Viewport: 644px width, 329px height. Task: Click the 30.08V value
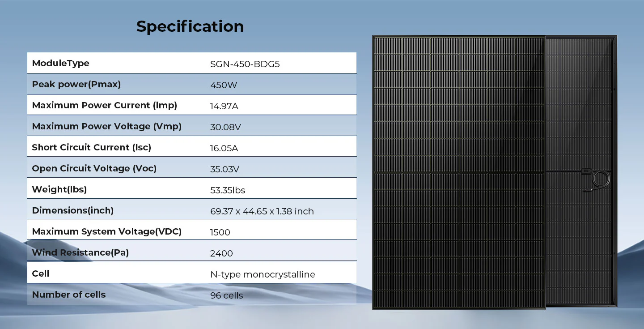[x=225, y=127]
